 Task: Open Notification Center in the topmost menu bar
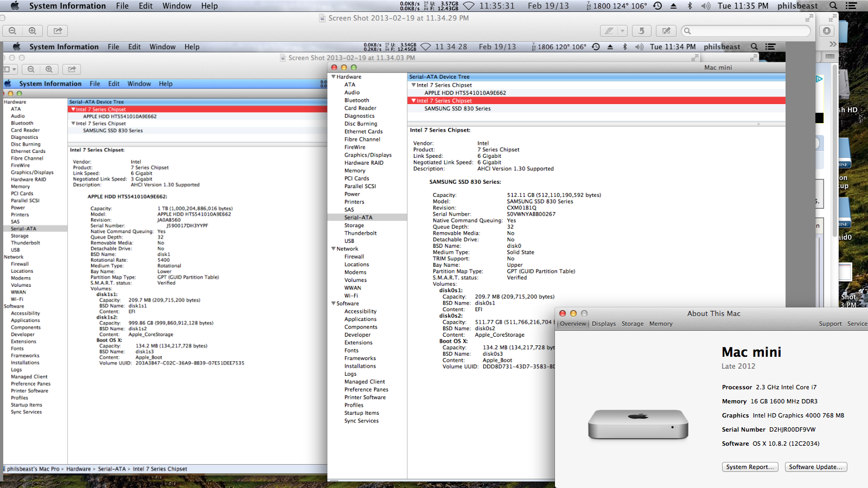pos(851,6)
